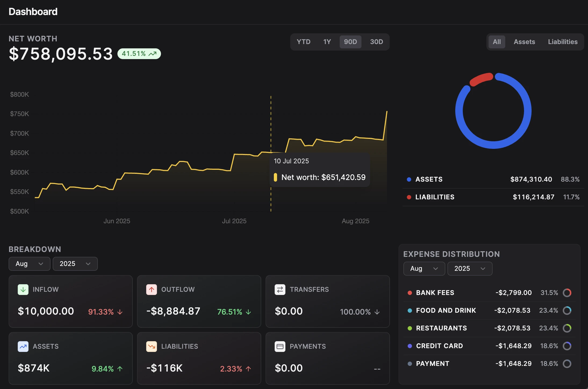This screenshot has height=389, width=588.
Task: Click the Payments card icon
Action: click(280, 346)
